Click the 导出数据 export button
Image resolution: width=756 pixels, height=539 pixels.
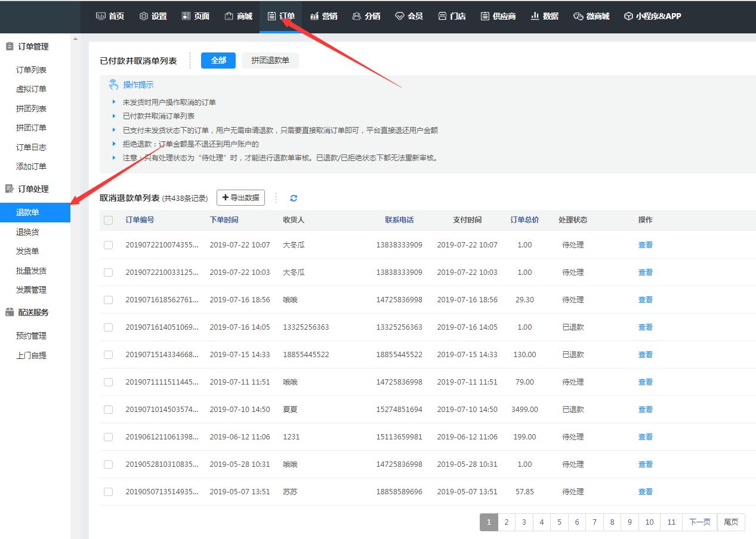pos(240,198)
